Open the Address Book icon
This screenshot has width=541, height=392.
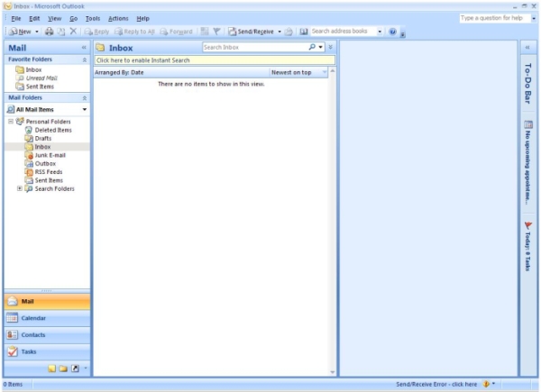pos(304,32)
